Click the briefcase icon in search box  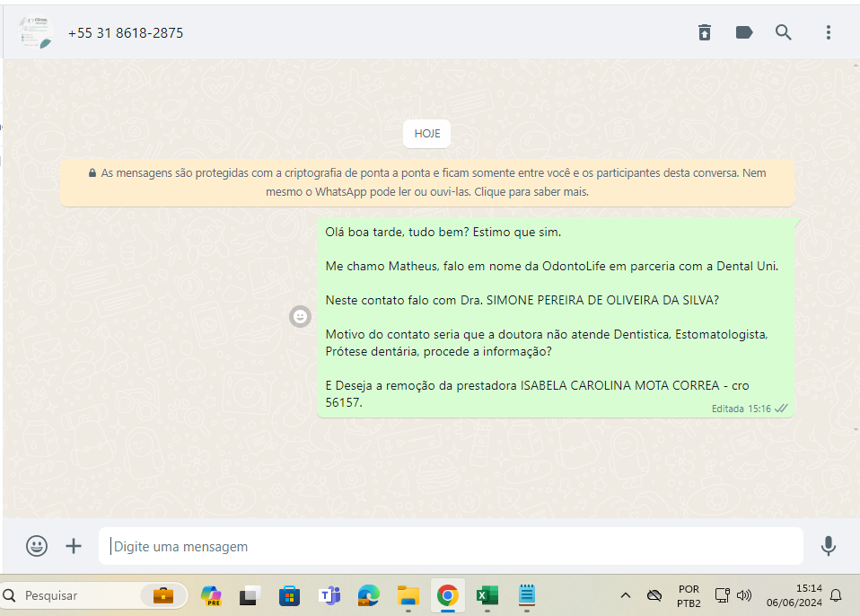click(162, 595)
